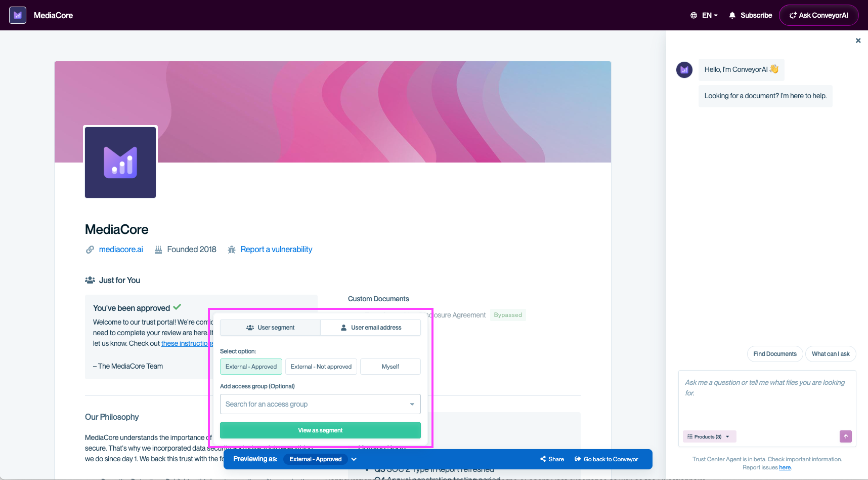The image size is (868, 480).
Task: Select the External - Not approved option
Action: [321, 366]
